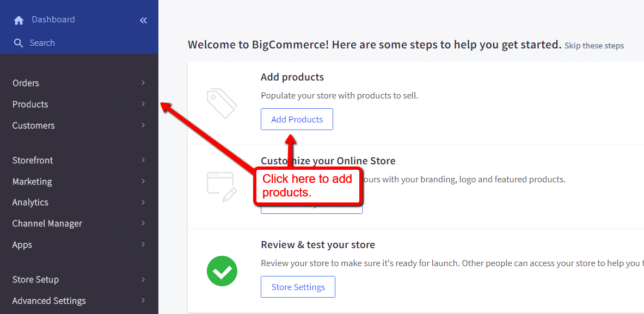The height and width of the screenshot is (314, 644).
Task: Click the green checkmark for Review & test
Action: pos(222,271)
